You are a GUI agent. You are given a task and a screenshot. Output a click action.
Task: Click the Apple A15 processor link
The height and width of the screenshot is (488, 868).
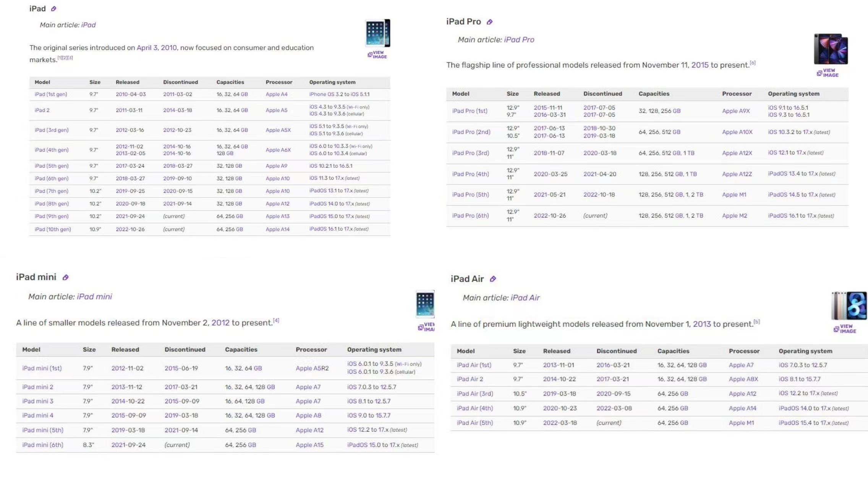(x=309, y=445)
